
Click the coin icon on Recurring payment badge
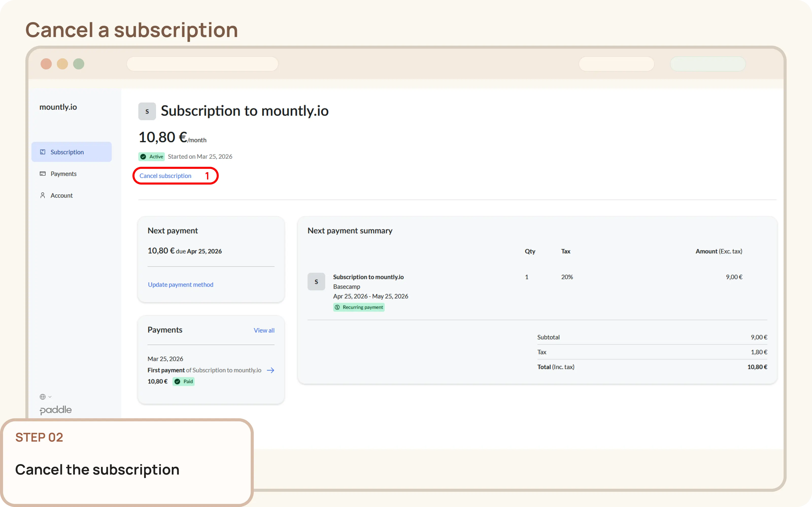337,307
